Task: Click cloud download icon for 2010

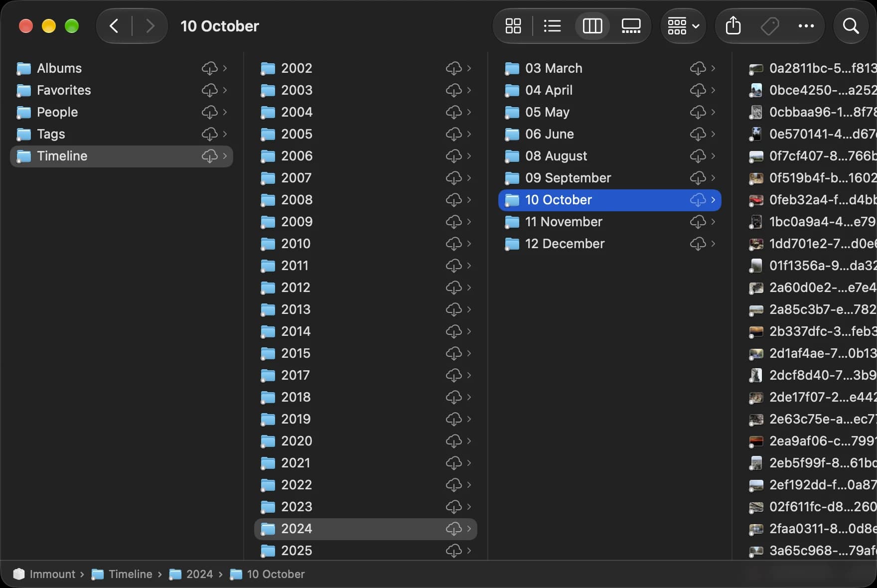Action: tap(453, 244)
